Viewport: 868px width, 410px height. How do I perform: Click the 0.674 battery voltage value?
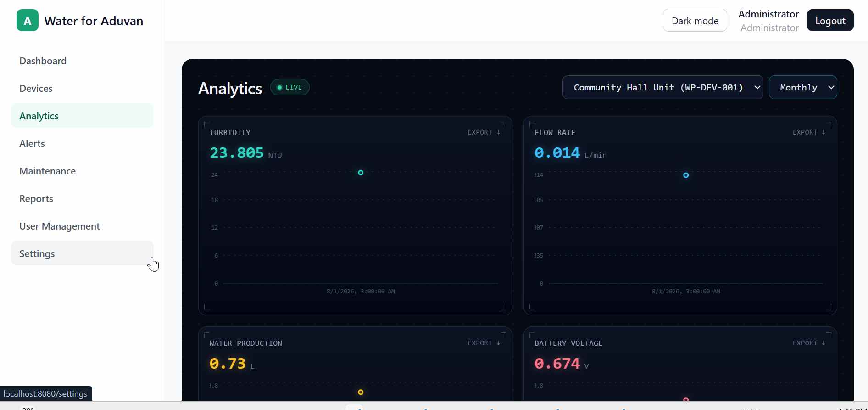[x=557, y=364]
